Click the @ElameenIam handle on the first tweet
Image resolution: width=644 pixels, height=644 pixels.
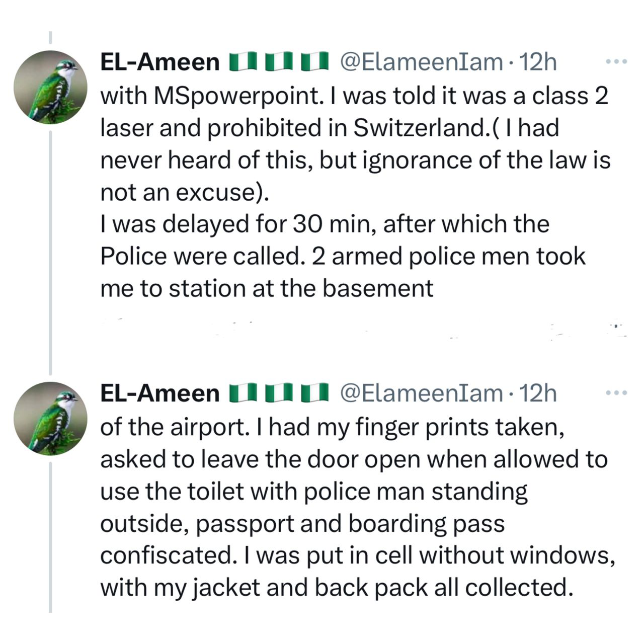coord(422,62)
